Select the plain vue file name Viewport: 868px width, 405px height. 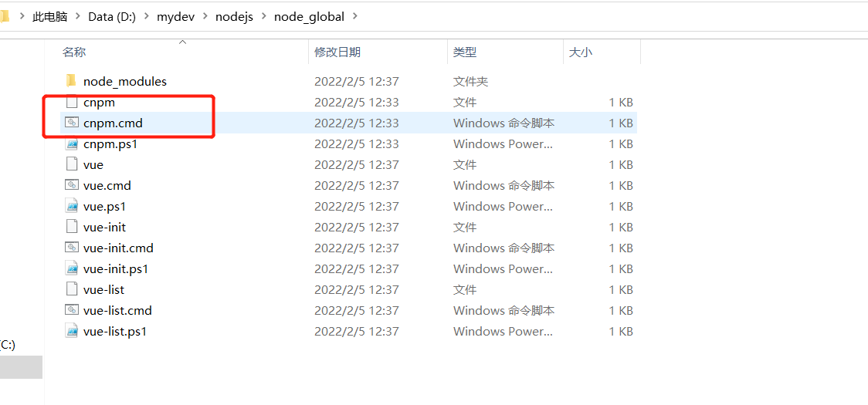pyautogui.click(x=93, y=164)
